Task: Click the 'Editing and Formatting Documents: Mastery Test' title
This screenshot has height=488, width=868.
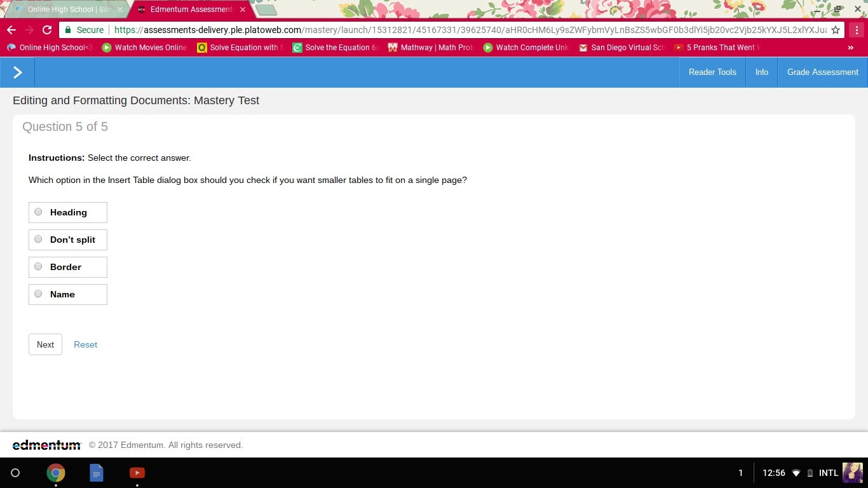Action: [136, 100]
